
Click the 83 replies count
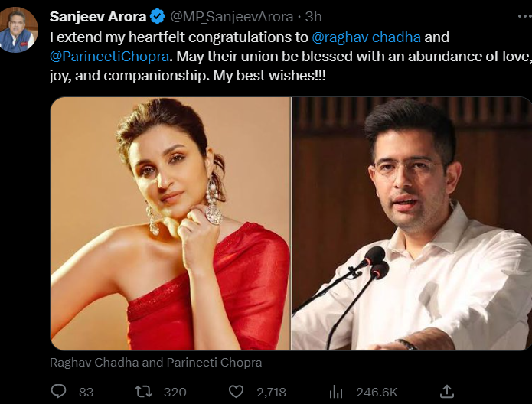86,392
